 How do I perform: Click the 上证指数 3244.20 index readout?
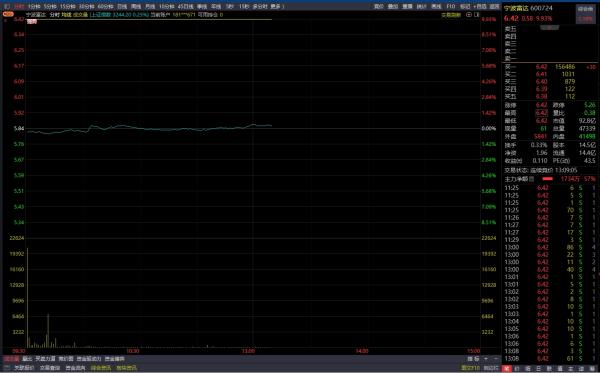tap(119, 15)
